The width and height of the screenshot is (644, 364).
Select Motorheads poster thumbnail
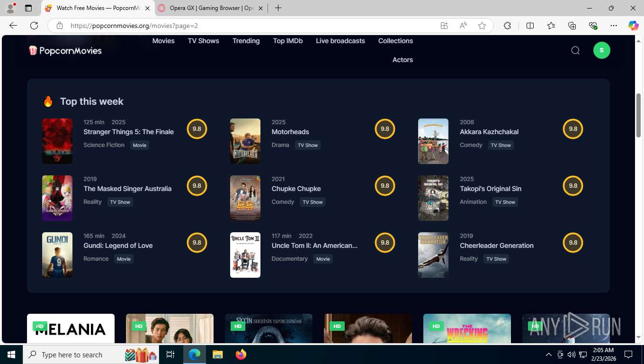pyautogui.click(x=245, y=141)
